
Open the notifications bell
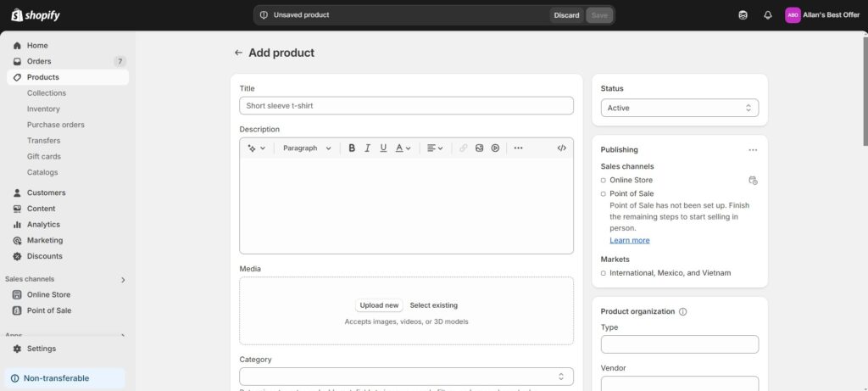point(768,15)
